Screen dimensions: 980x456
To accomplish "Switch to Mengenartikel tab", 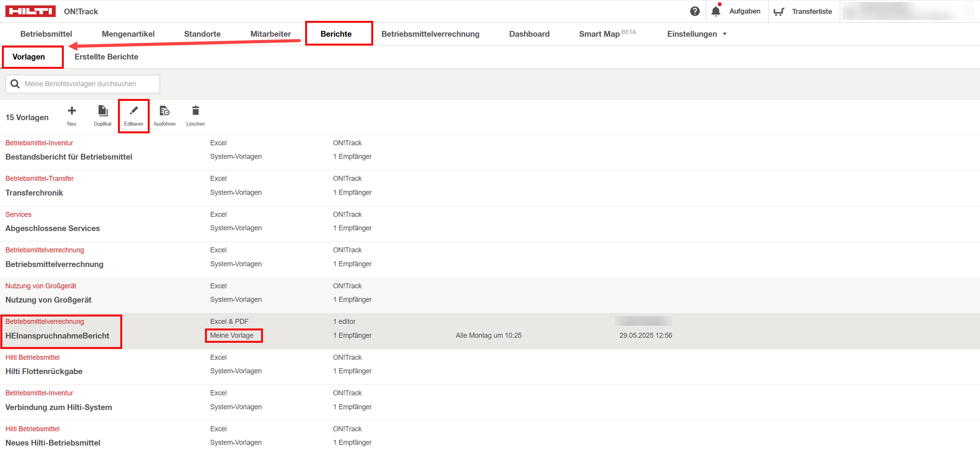I will (128, 34).
